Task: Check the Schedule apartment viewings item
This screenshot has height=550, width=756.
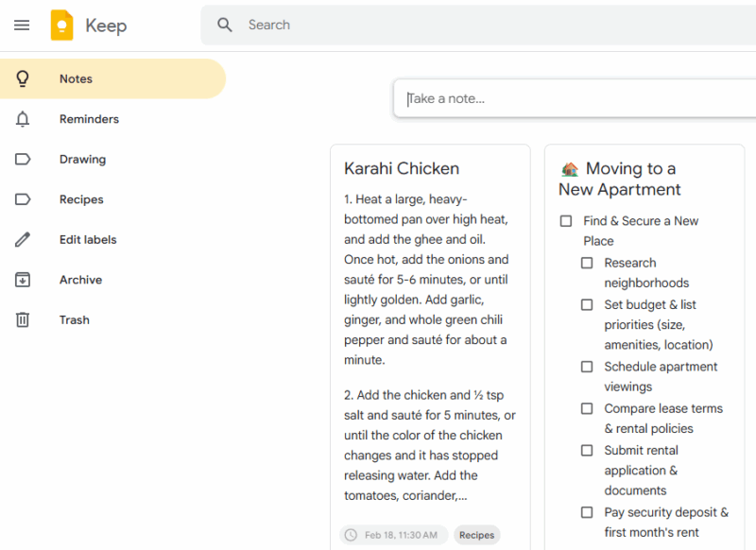Action: coord(587,367)
